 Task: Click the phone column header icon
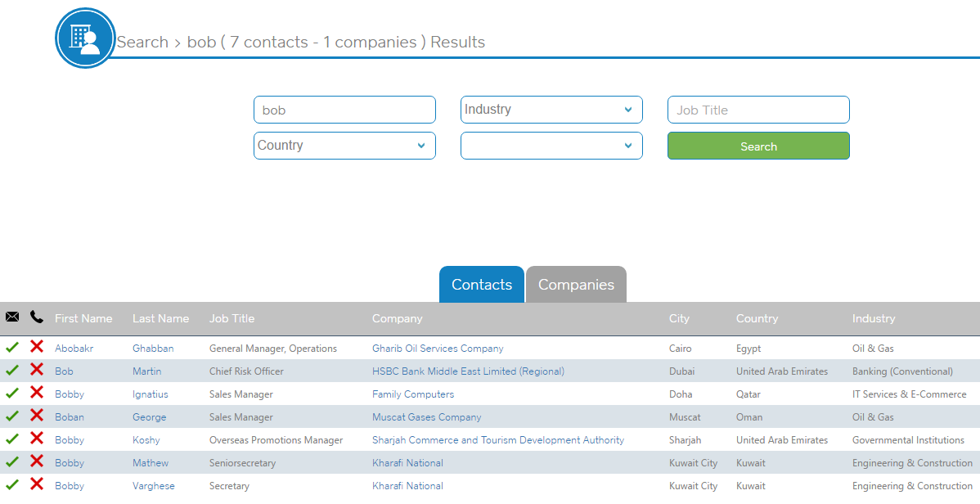point(36,317)
